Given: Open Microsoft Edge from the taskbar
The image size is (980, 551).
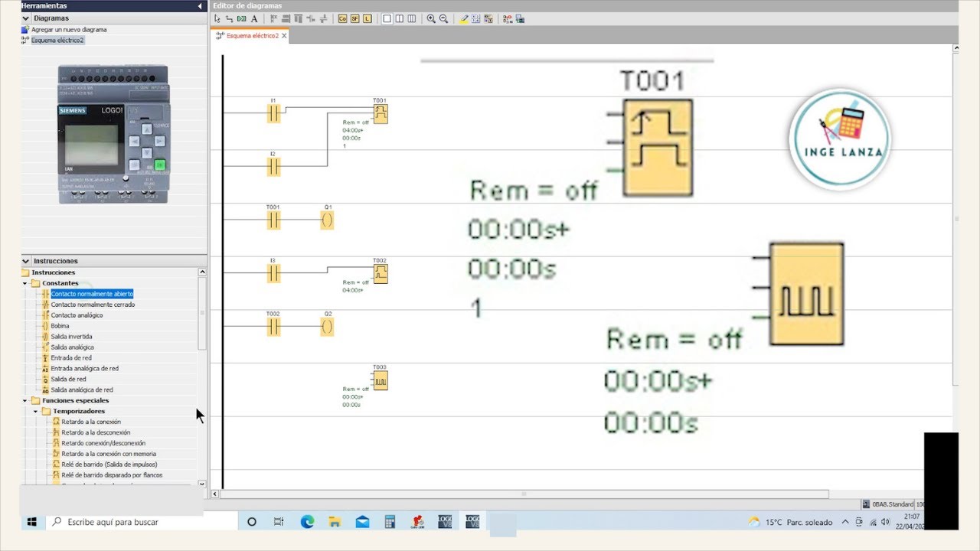Looking at the screenshot, I should [x=307, y=522].
